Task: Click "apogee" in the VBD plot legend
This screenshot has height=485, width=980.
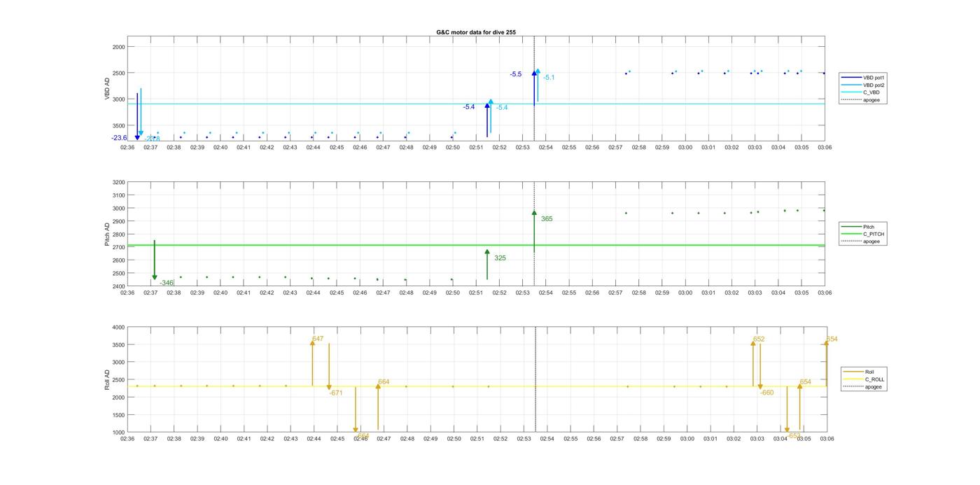Action: 861,100
